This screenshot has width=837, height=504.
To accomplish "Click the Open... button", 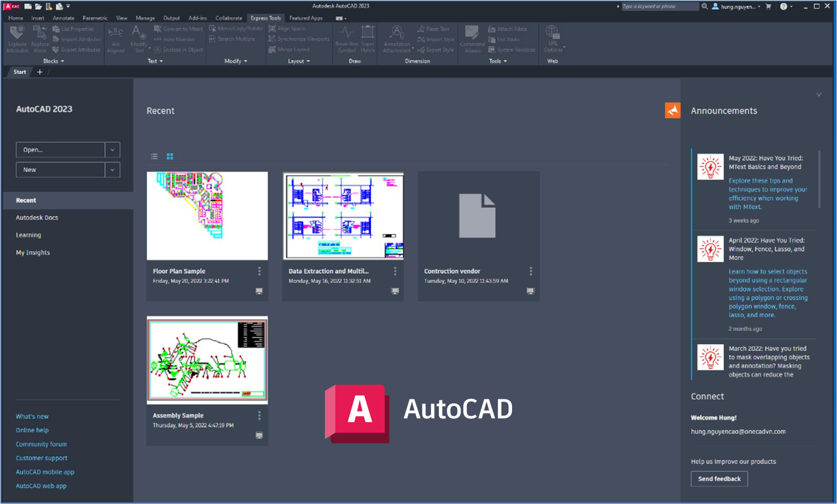I will (x=60, y=150).
